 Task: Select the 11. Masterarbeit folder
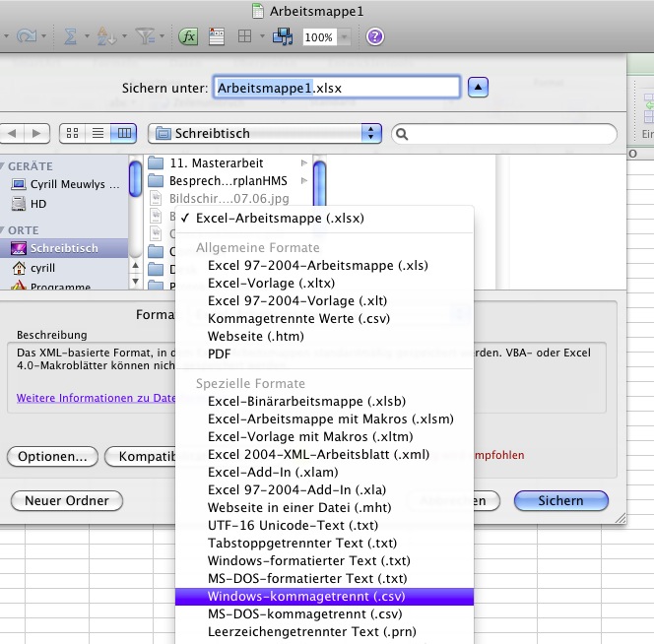(228, 162)
